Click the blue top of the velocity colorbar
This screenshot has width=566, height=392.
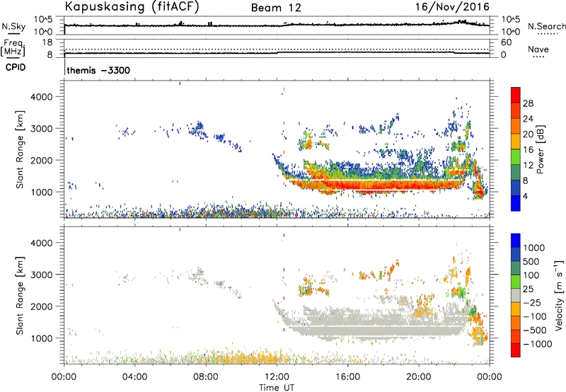coord(516,241)
